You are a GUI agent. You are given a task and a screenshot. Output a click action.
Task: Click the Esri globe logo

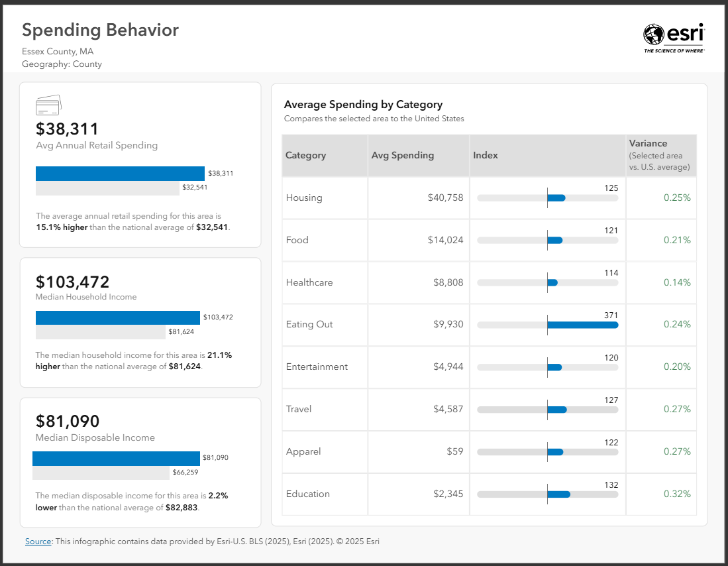point(653,34)
